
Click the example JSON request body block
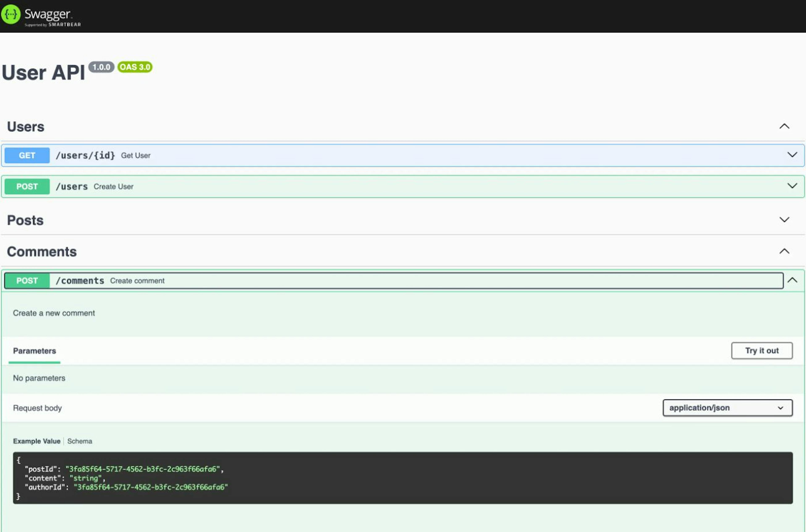click(x=403, y=478)
